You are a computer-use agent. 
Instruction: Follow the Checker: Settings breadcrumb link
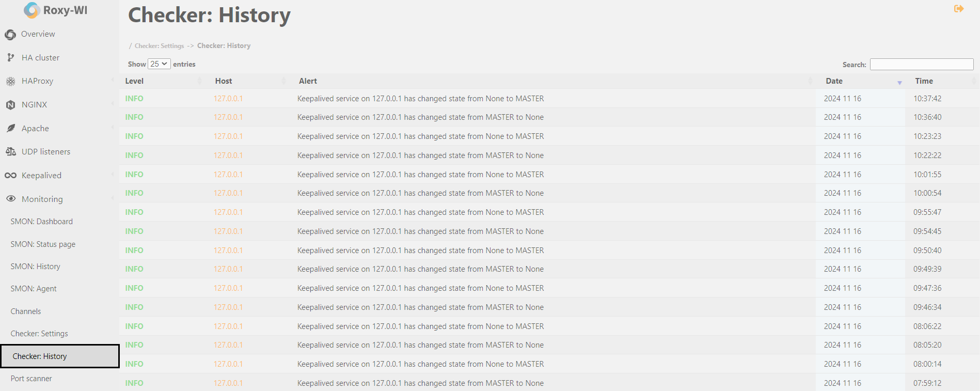coord(159,46)
